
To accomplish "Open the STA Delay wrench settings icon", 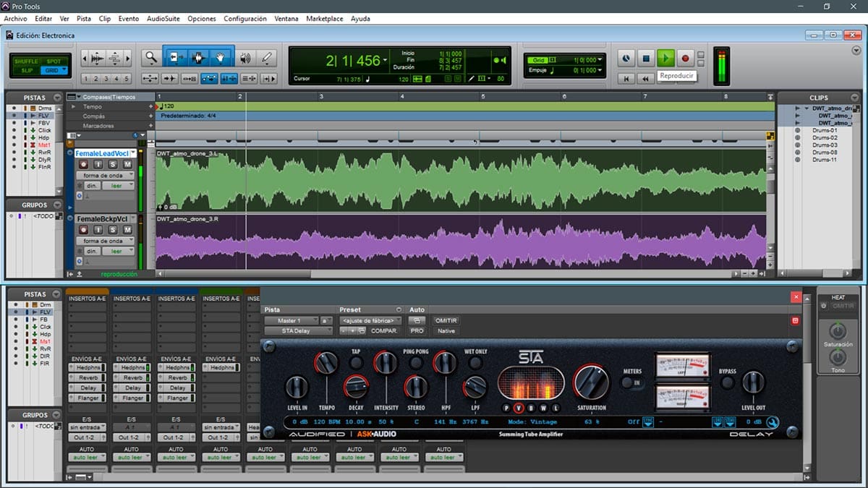I will click(773, 423).
